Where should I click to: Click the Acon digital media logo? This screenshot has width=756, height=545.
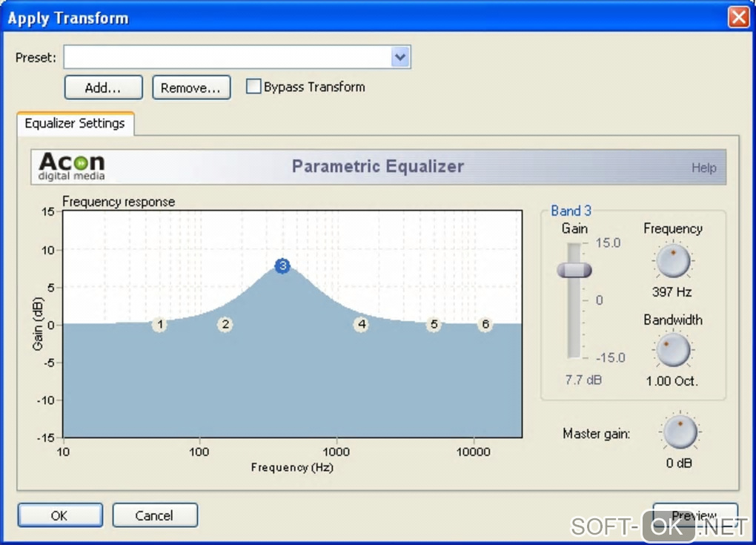coord(71,166)
